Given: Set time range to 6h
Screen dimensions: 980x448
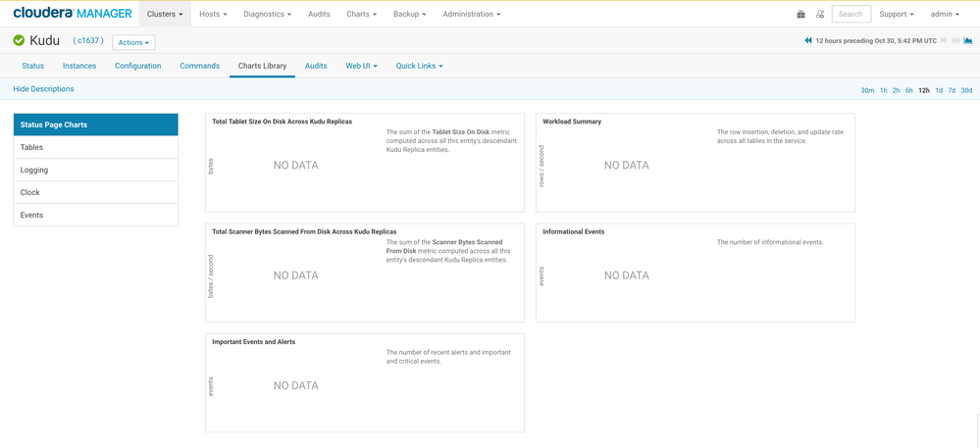Looking at the screenshot, I should (x=908, y=90).
